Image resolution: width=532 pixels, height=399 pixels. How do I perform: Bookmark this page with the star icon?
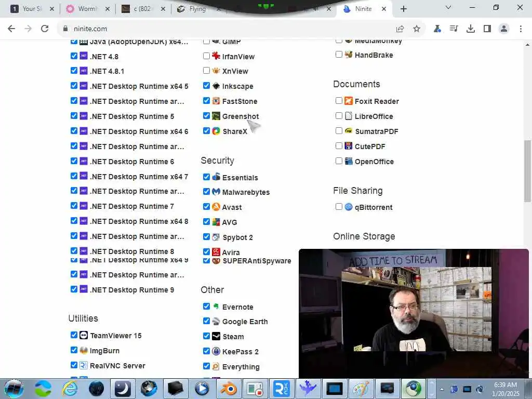pyautogui.click(x=417, y=29)
